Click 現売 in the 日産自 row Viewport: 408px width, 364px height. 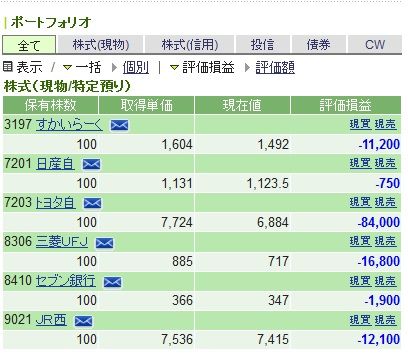(385, 163)
